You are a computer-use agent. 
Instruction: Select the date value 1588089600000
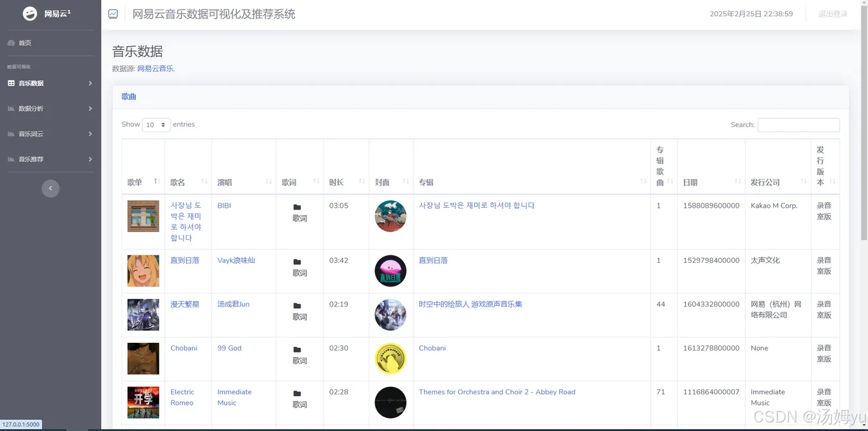tap(711, 205)
